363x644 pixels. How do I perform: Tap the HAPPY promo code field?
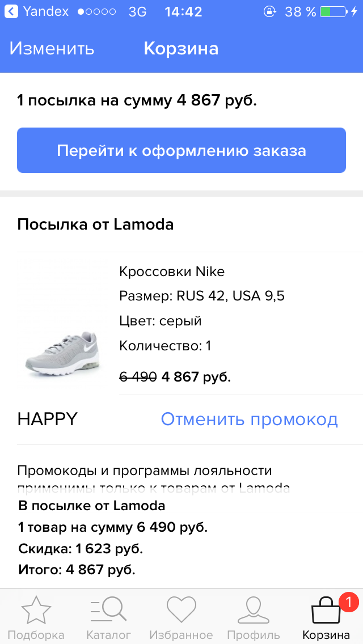pyautogui.click(x=48, y=420)
